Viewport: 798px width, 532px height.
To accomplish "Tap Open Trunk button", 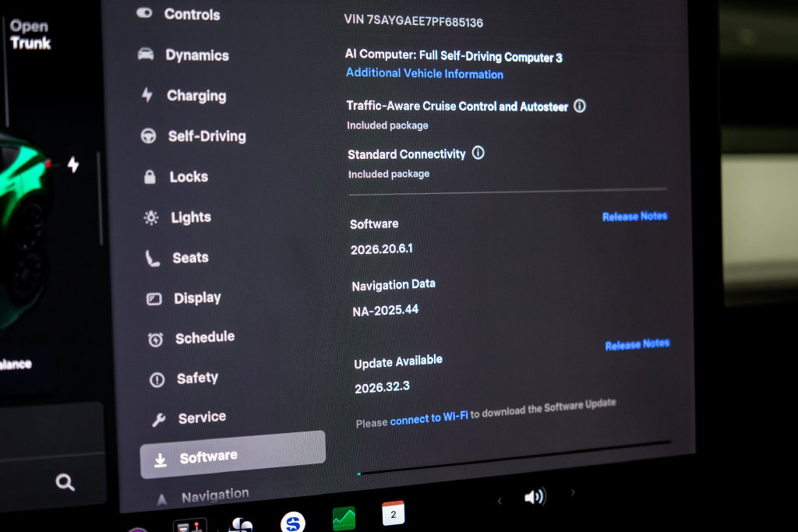I will click(30, 34).
